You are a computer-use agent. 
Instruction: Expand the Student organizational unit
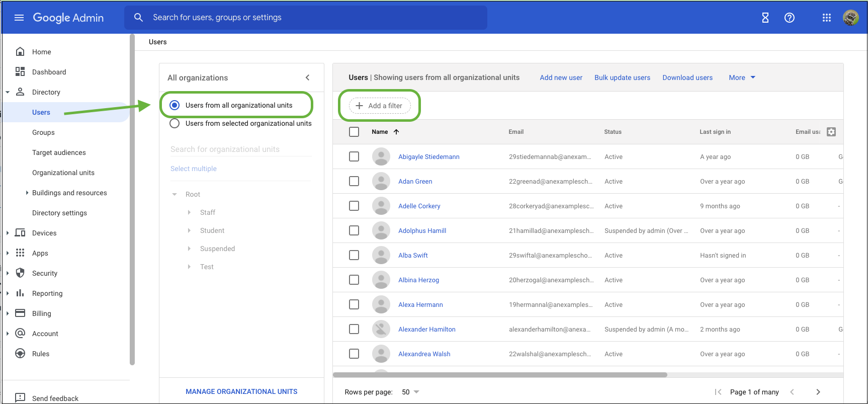click(189, 230)
